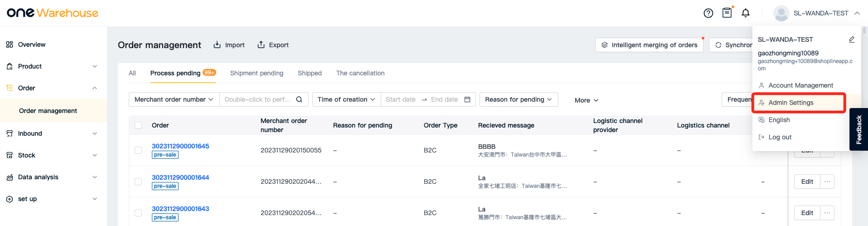868x226 pixels.
Task: Click the edit pencil icon beside SL-WANDA-TEST
Action: (x=852, y=39)
